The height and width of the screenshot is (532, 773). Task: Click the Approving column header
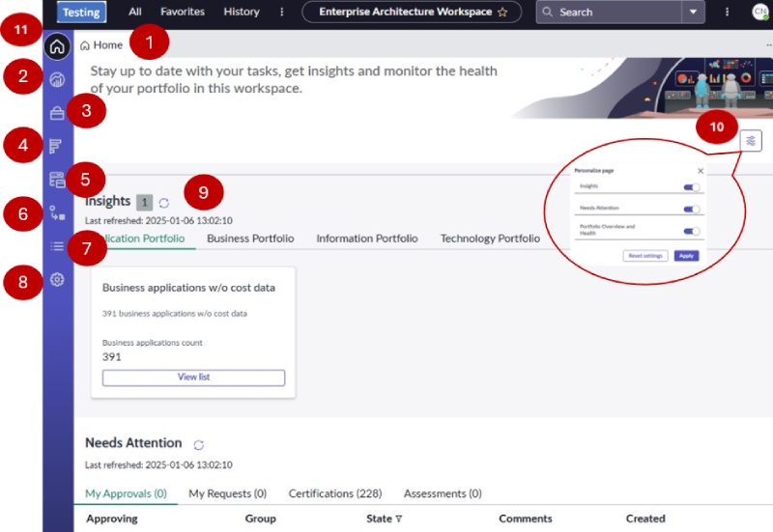[112, 518]
